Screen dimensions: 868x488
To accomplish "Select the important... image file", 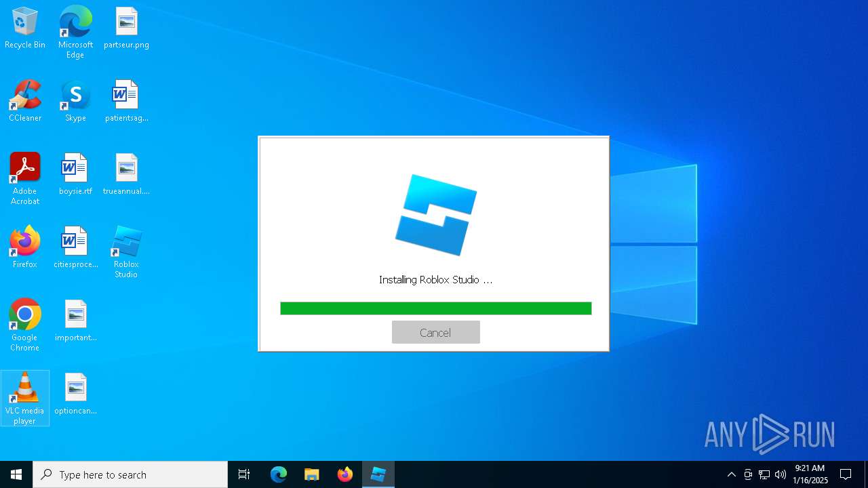I will 75,321.
